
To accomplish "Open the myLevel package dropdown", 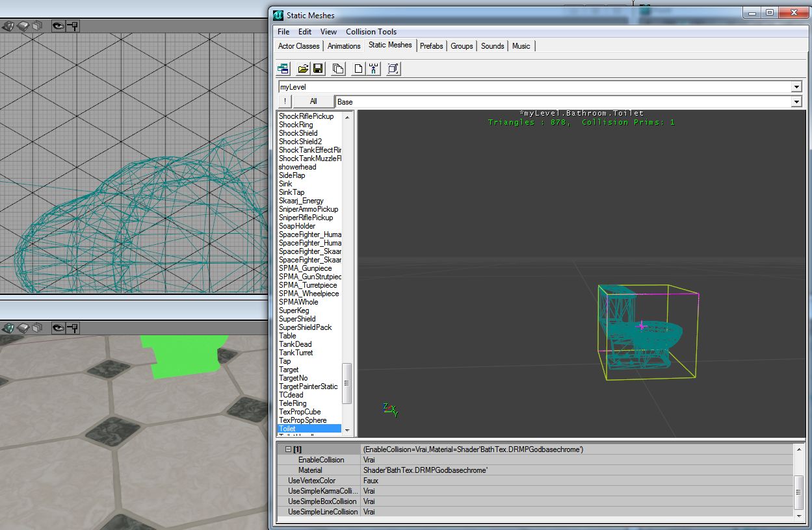I will coord(796,87).
